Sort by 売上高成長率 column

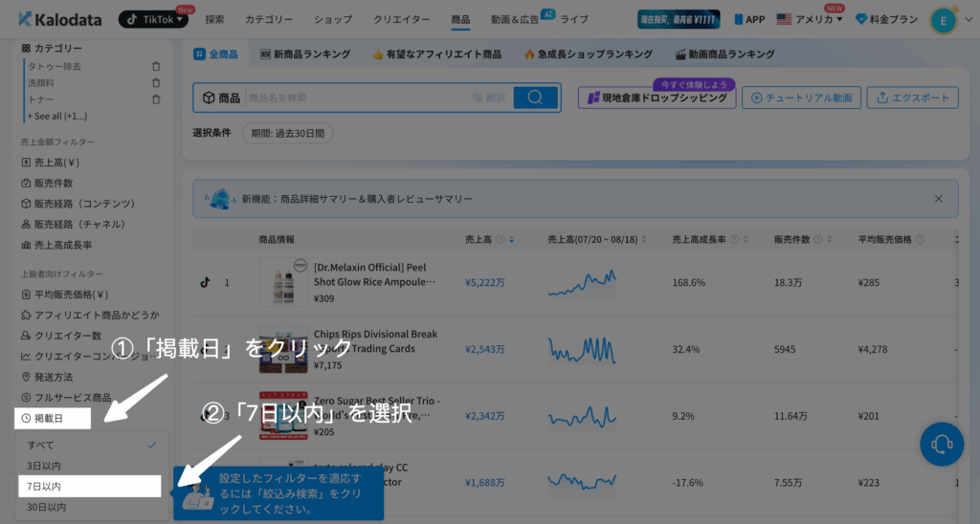(746, 240)
